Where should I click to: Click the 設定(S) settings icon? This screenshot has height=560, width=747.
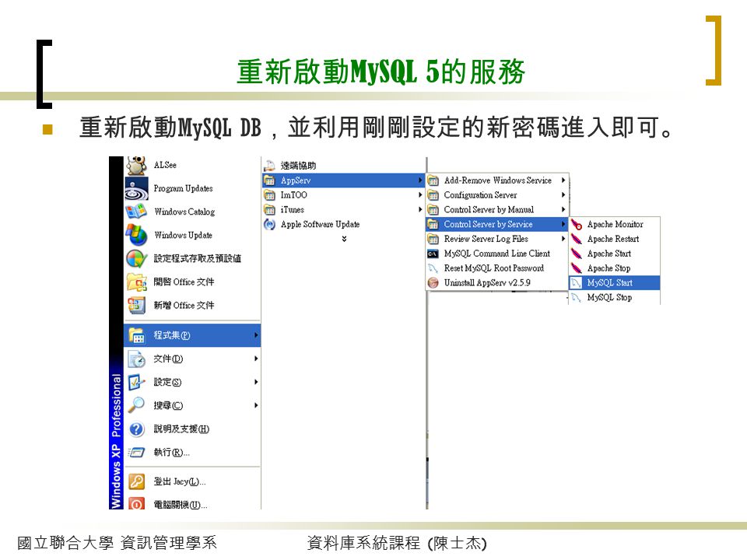(137, 383)
